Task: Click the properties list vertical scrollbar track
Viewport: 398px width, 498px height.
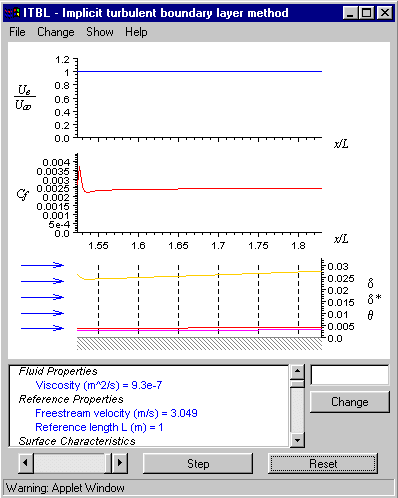Action: click(x=297, y=410)
